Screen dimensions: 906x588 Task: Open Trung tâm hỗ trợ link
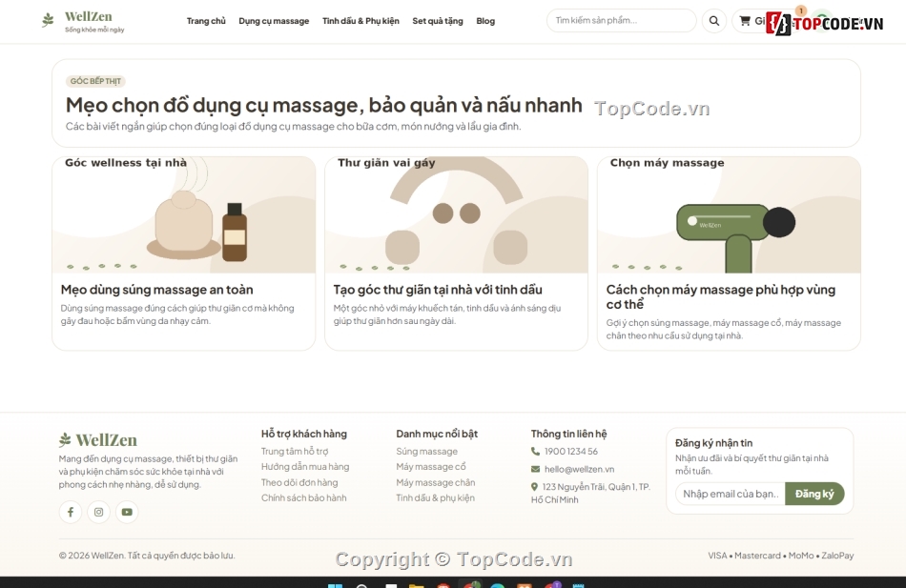(x=295, y=451)
